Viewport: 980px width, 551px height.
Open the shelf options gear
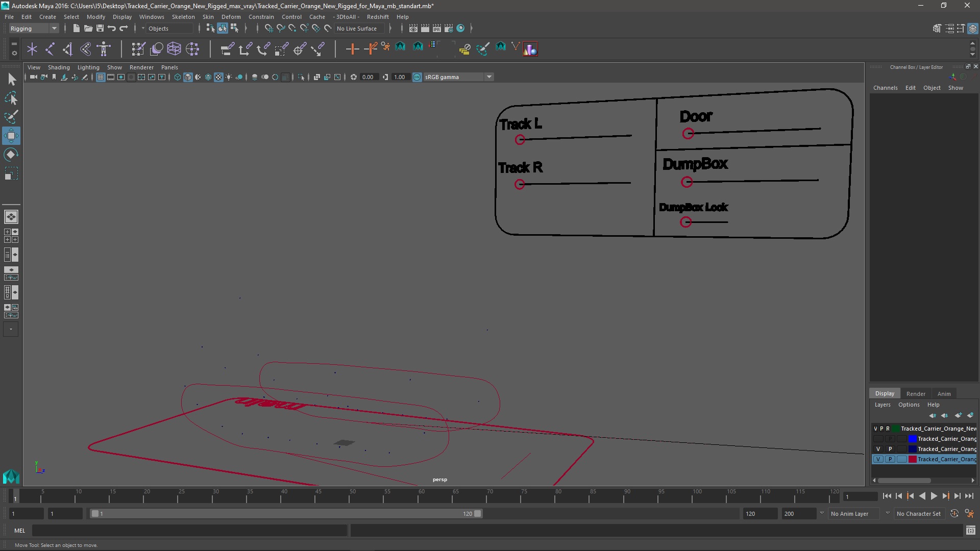[14, 53]
